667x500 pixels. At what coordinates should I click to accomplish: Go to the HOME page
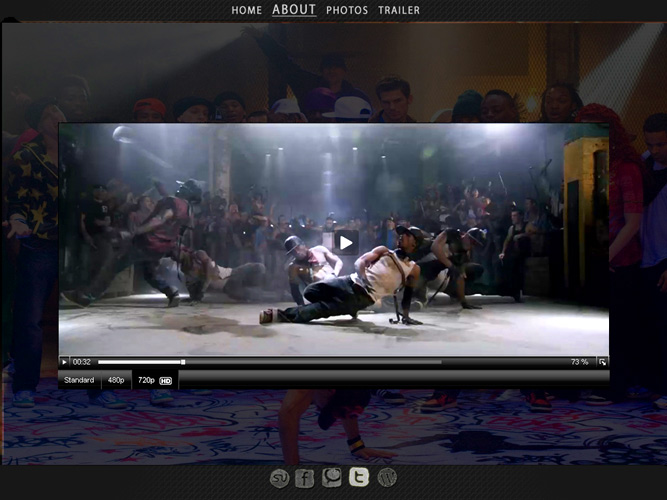coord(247,10)
